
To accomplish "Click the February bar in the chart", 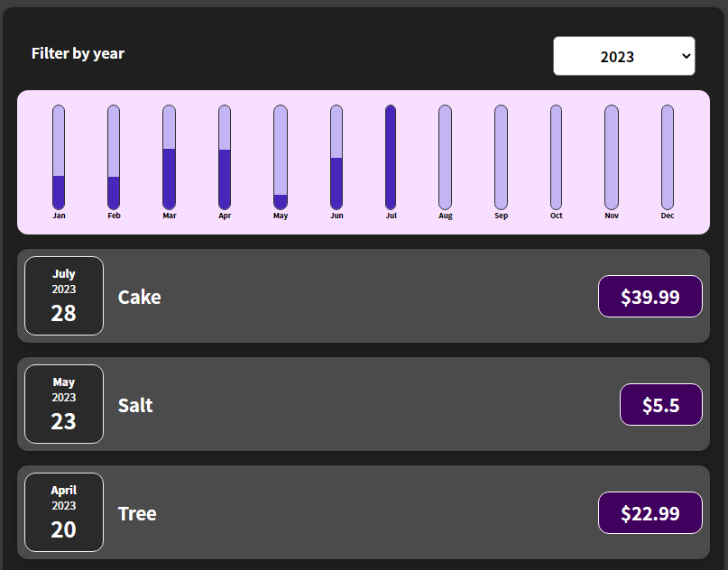I will tap(114, 158).
